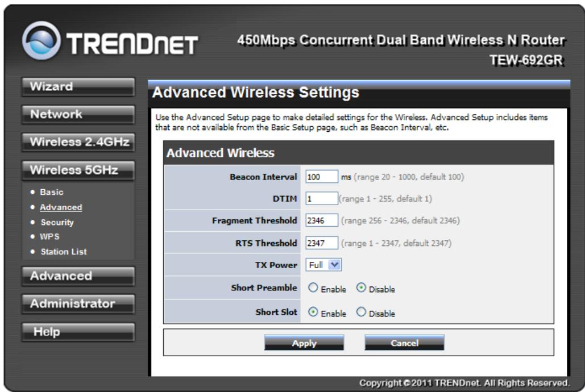Select the underlined Advanced submenu link
Screen dimensions: 585x392
click(61, 207)
